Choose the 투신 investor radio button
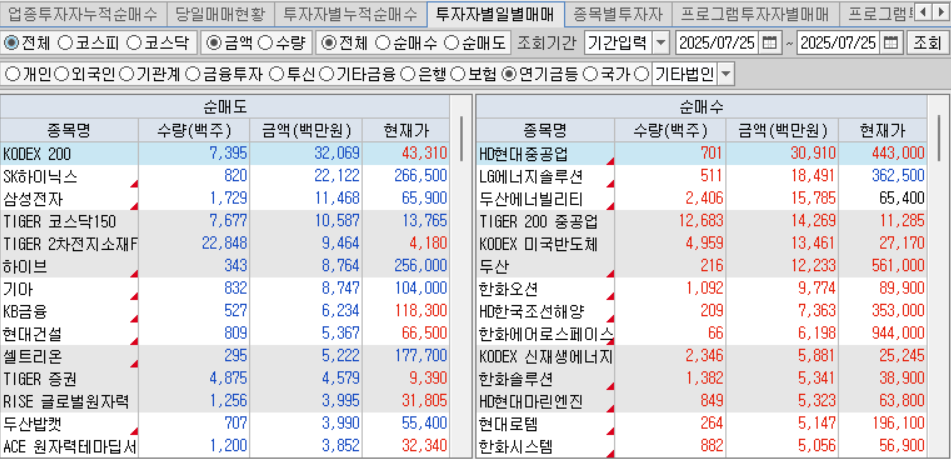 (276, 75)
